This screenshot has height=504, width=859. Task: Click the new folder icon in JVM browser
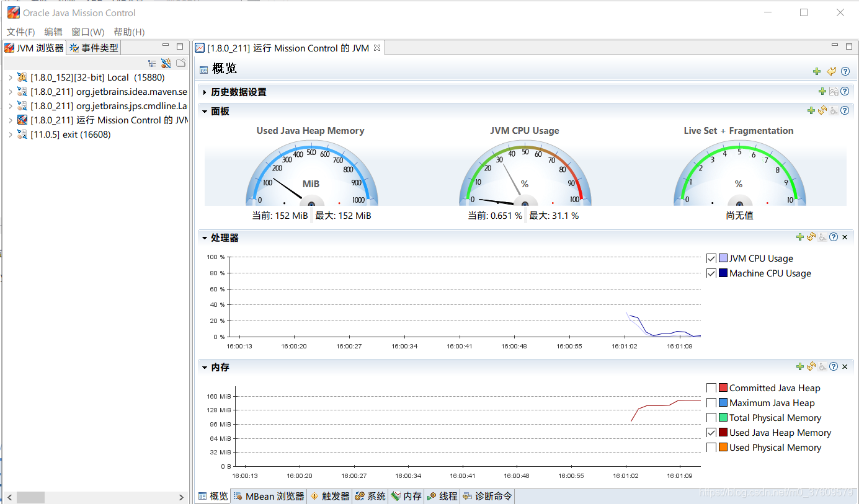pos(180,63)
